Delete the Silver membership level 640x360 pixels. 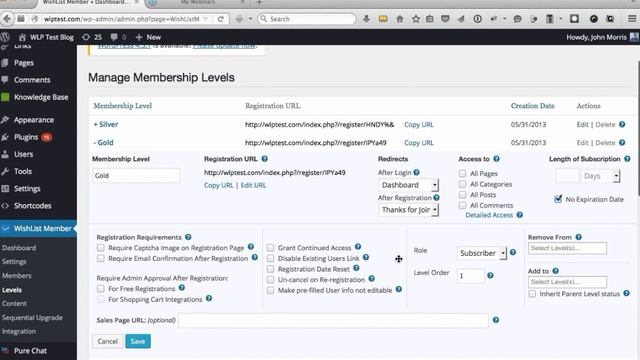point(605,124)
